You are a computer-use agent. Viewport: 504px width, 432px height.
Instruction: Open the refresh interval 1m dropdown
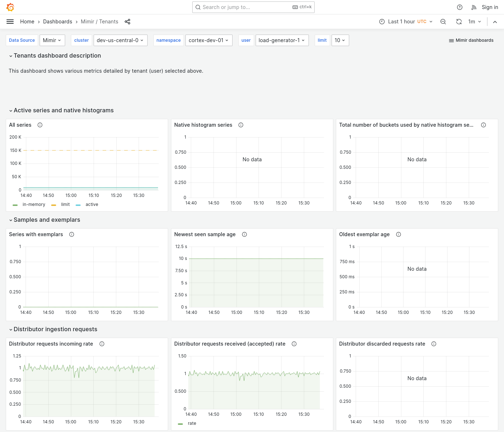point(474,22)
